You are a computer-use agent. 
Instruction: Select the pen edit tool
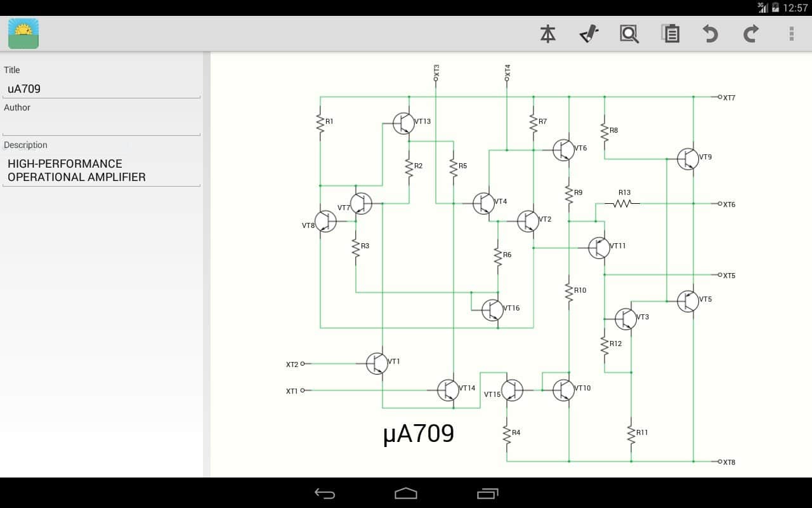click(x=589, y=34)
